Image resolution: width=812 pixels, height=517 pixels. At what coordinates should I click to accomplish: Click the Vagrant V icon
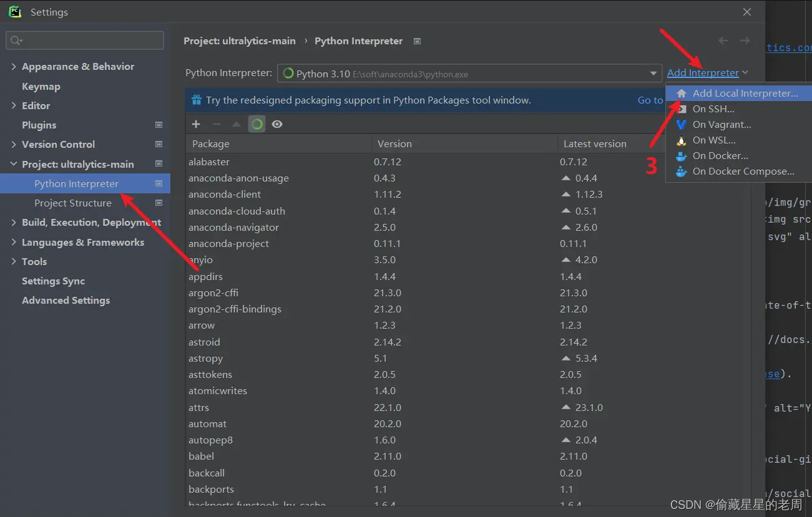(682, 125)
